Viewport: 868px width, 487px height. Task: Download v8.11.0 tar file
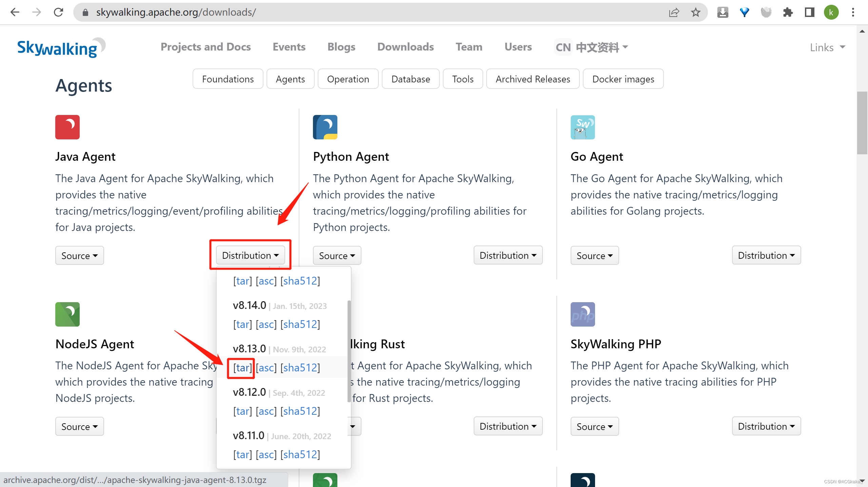(242, 454)
